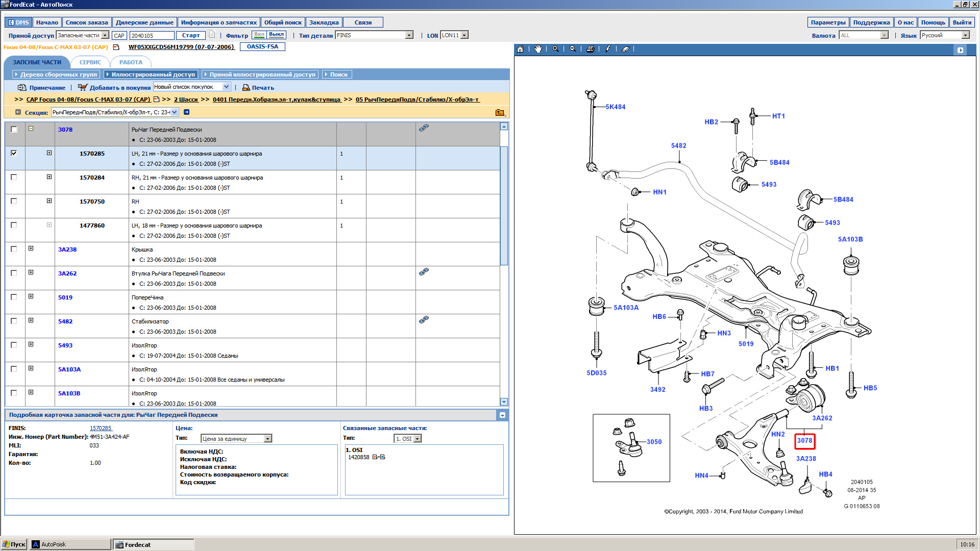The image size is (980, 551).
Task: Switch to the СЕРВИС tab
Action: coord(90,62)
